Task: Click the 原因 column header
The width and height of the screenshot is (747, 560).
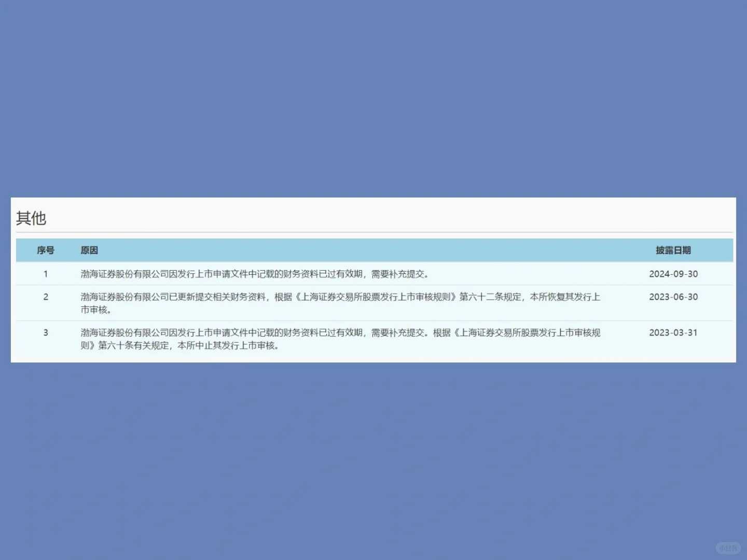Action: 89,250
